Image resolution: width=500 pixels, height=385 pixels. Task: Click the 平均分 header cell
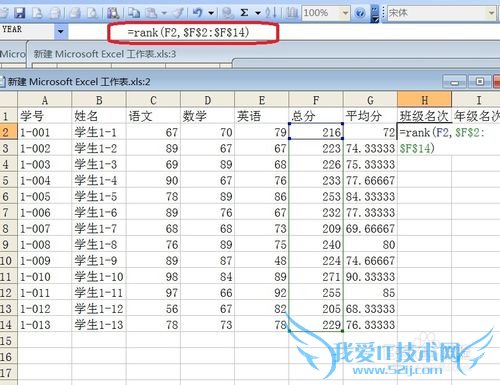coord(370,116)
